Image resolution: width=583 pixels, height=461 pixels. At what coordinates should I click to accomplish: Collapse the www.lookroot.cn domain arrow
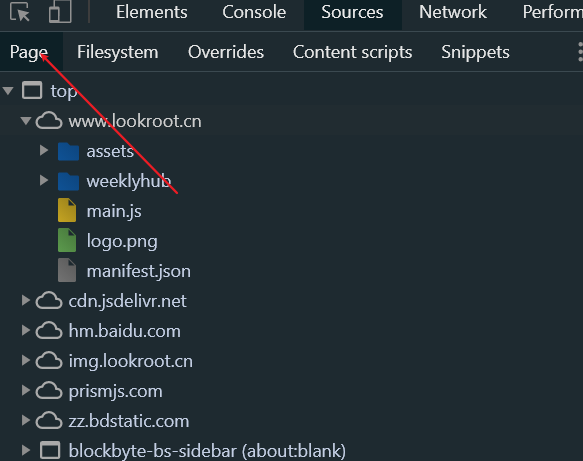[26, 121]
